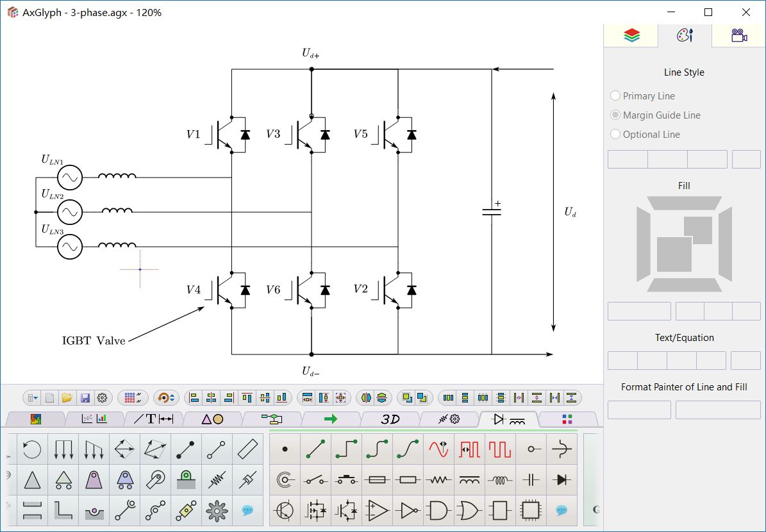
Task: Select the IGBT symbol in the circuit palette
Action: point(347,510)
